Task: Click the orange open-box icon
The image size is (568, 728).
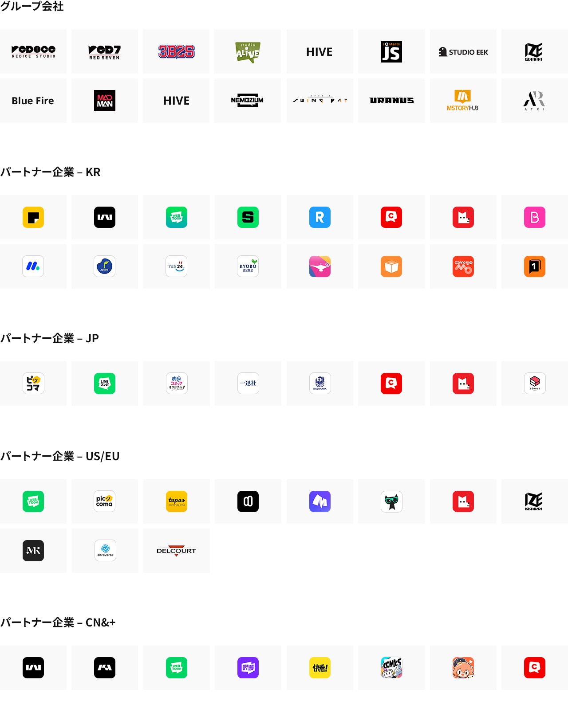Action: point(391,266)
